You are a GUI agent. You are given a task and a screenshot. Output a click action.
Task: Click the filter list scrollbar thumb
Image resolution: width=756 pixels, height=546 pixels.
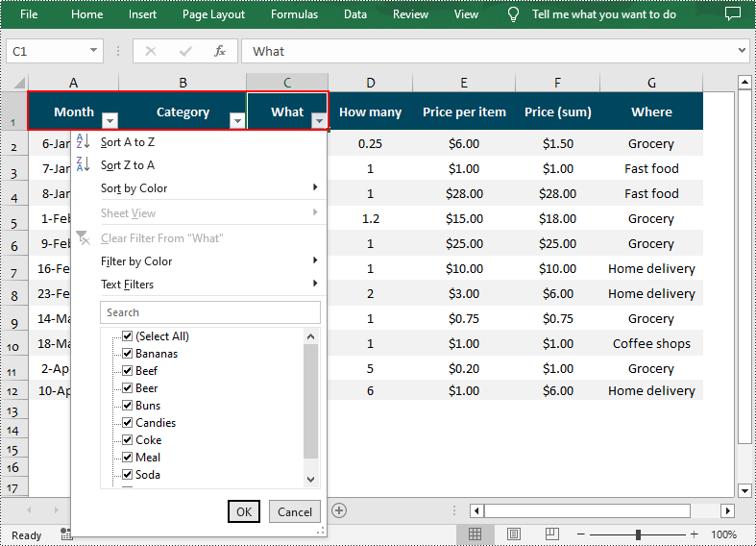311,401
